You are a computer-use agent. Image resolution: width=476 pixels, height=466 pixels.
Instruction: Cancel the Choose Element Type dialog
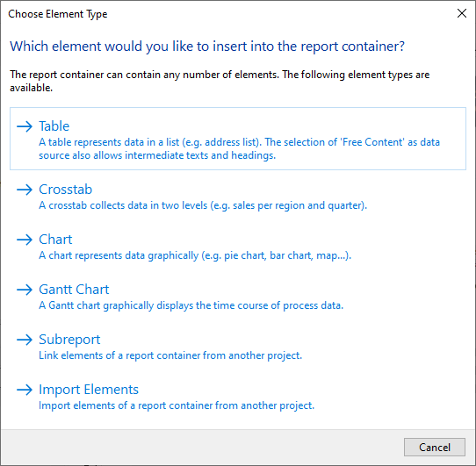435,447
